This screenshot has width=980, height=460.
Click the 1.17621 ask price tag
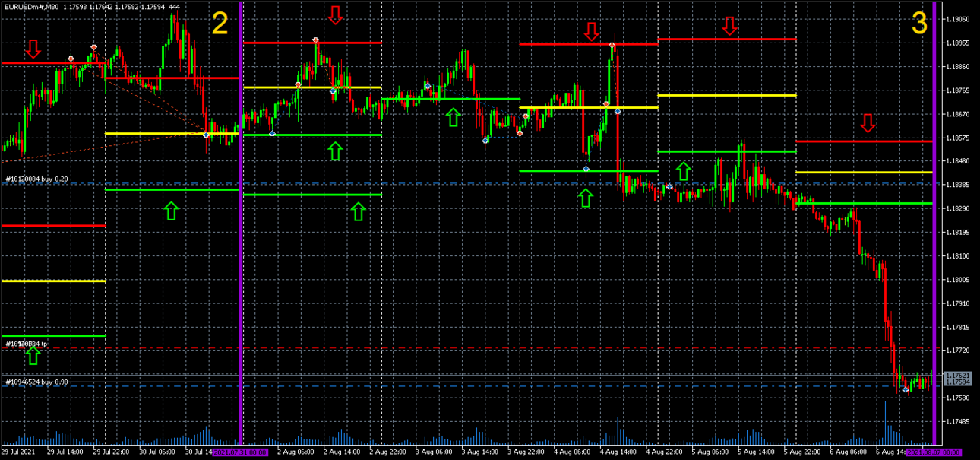(x=959, y=376)
